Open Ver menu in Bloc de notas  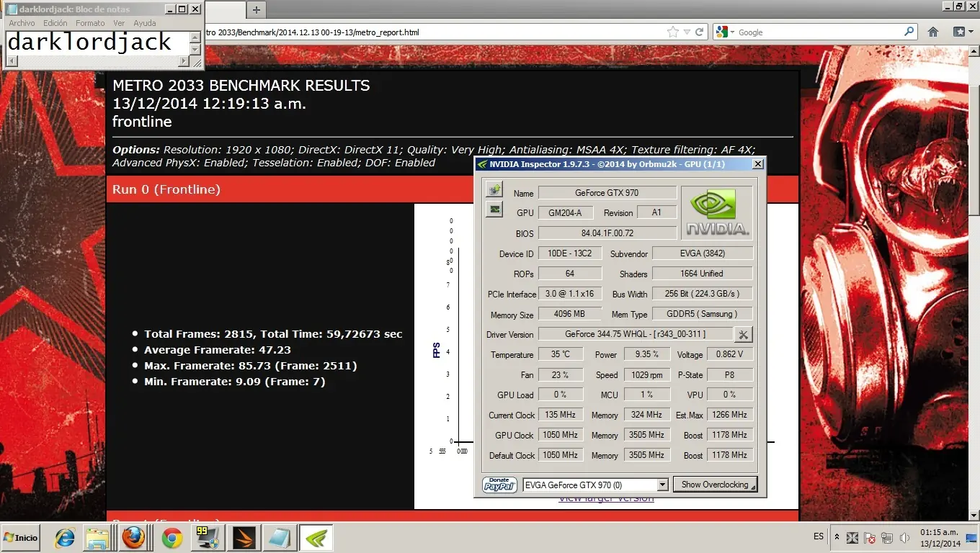pyautogui.click(x=119, y=23)
